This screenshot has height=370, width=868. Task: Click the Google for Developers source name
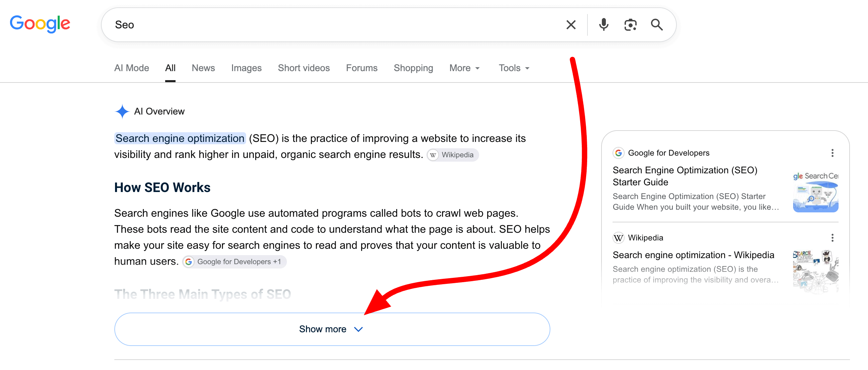click(x=668, y=153)
